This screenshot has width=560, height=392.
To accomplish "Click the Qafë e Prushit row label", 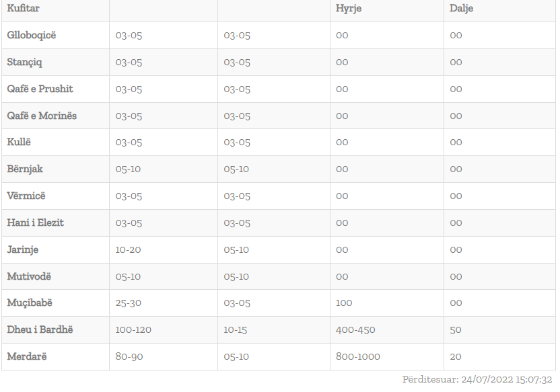I will (x=40, y=89).
